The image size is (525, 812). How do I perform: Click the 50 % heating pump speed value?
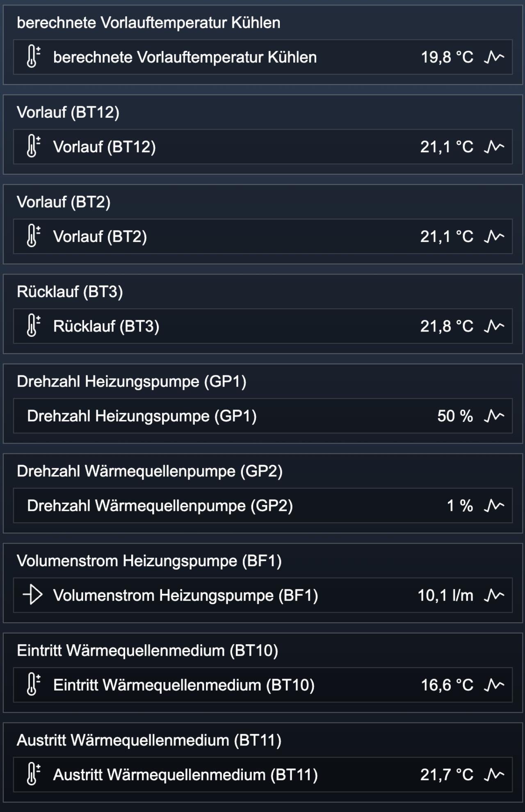[455, 416]
